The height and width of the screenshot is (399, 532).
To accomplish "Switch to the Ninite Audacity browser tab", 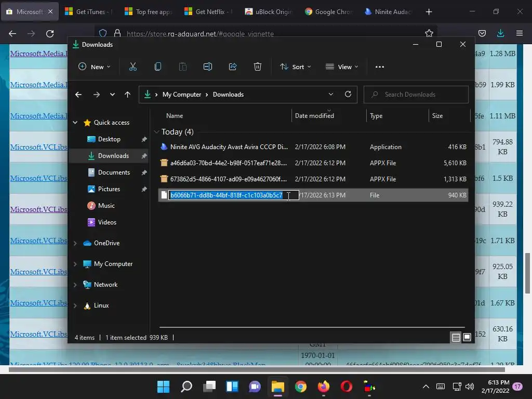I will (388, 11).
